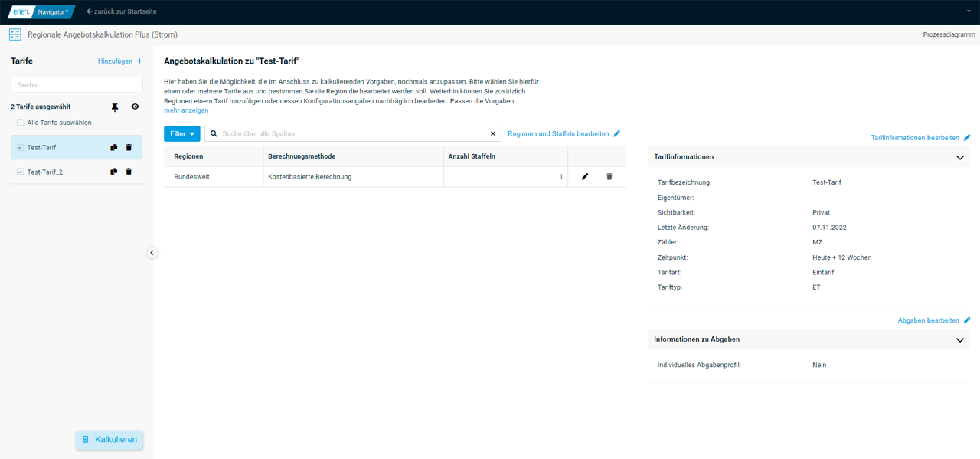Toggle visibility eye icon for selected tariffs
The height and width of the screenshot is (459, 980).
(x=135, y=107)
